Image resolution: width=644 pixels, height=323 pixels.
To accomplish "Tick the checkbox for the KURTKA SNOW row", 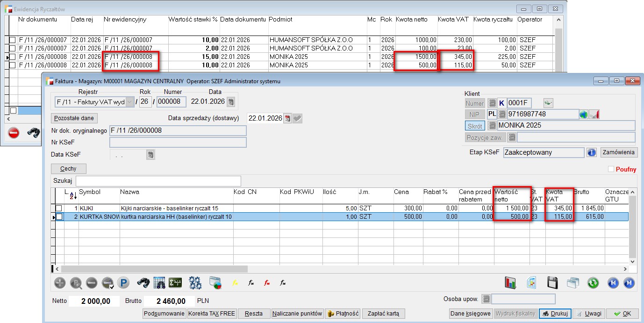I will click(x=58, y=216).
